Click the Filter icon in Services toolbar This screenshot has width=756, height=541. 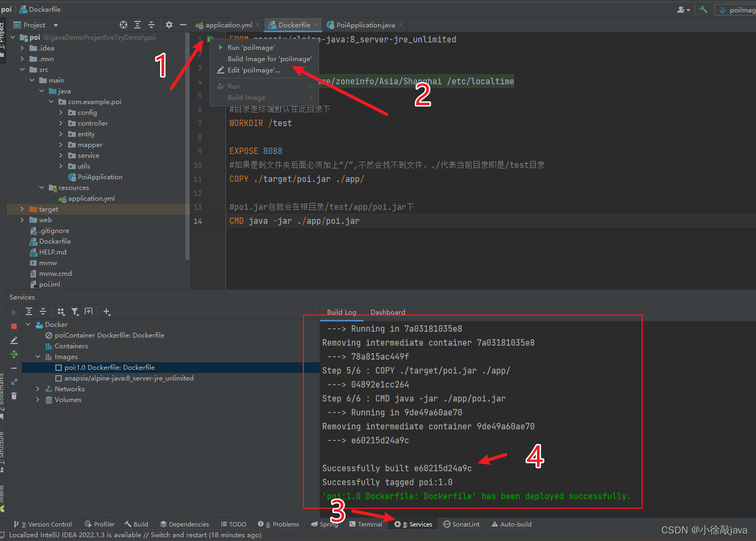(x=75, y=312)
